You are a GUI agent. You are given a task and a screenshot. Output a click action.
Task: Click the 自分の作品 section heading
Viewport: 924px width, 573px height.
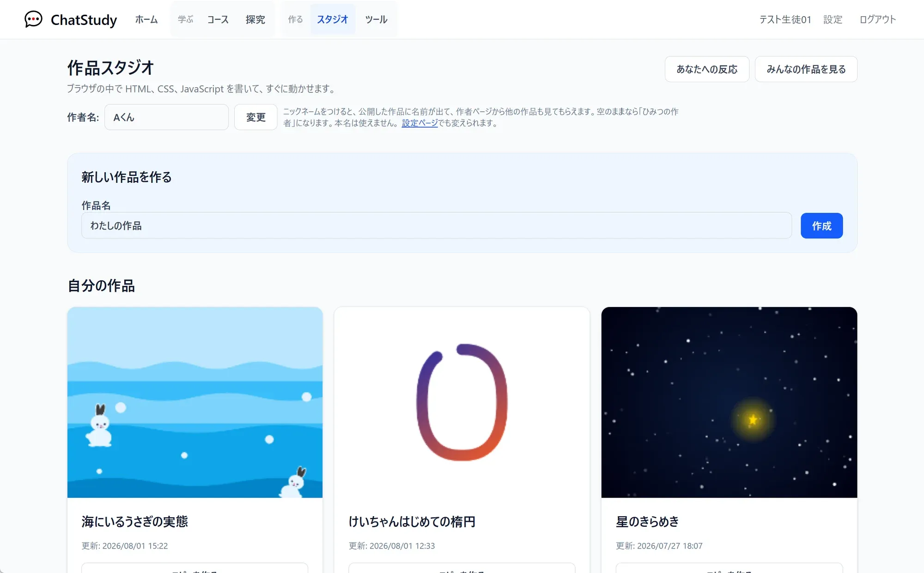[101, 286]
